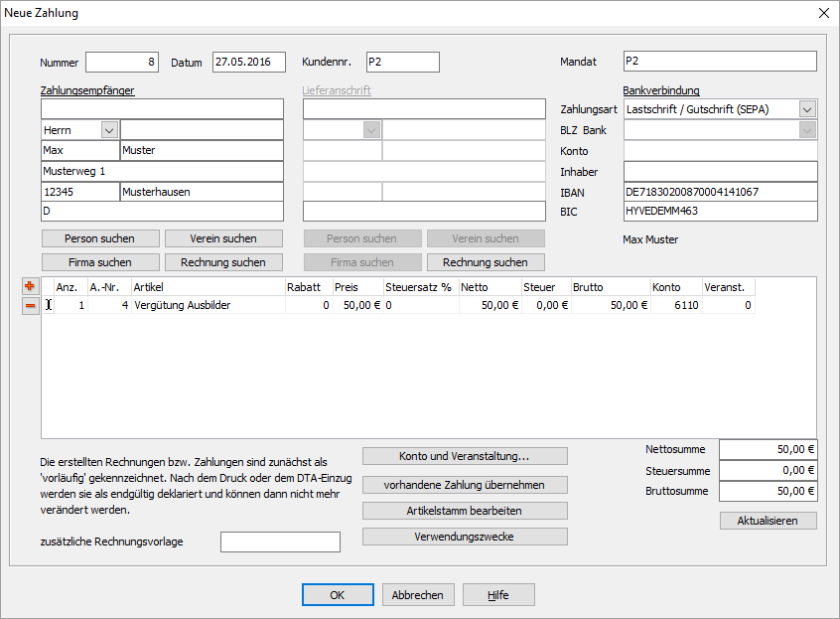
Task: Click the Brutto column header
Action: (x=611, y=287)
